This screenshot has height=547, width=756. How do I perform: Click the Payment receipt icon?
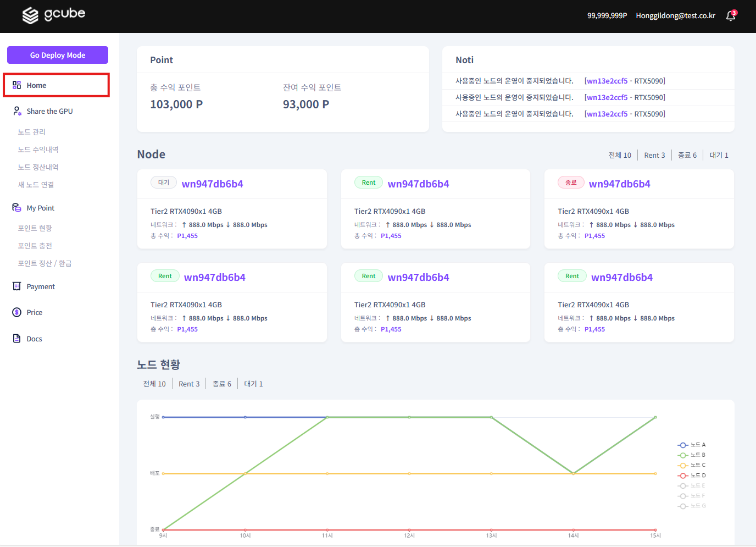17,286
